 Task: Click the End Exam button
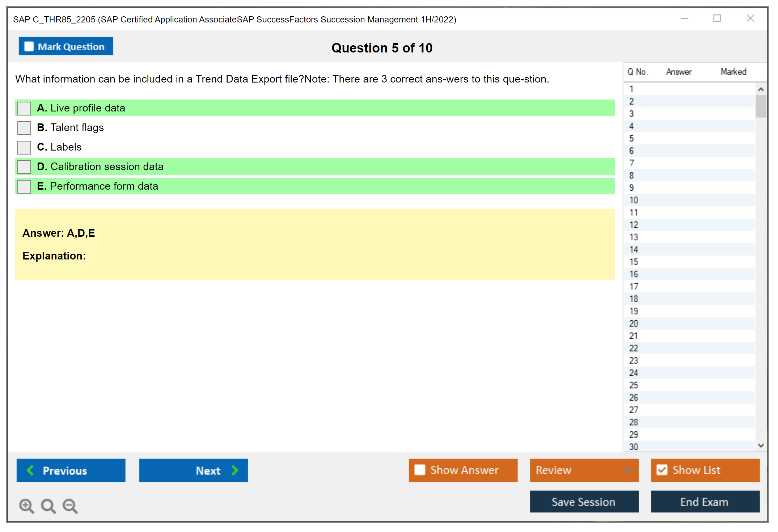click(705, 502)
